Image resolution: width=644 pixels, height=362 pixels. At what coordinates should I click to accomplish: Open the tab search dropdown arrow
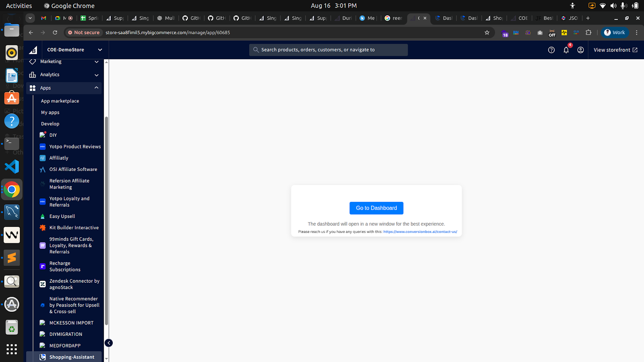point(30,18)
